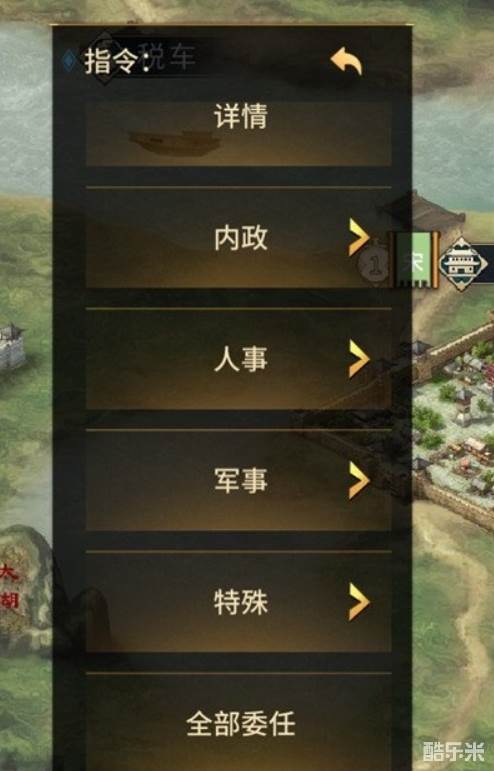Viewport: 494px width, 771px height.
Task: Open the 人事 personnel menu
Action: 239,359
